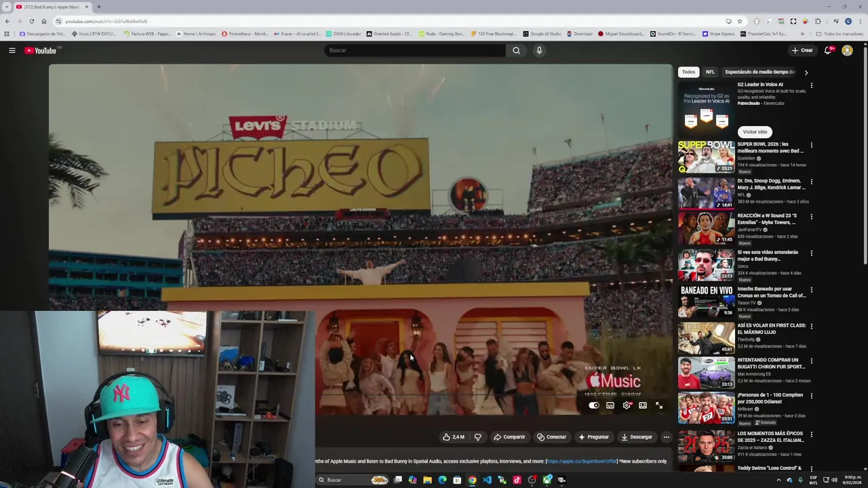The image size is (868, 488).
Task: Open options for Dr. Dre video
Action: [x=811, y=182]
